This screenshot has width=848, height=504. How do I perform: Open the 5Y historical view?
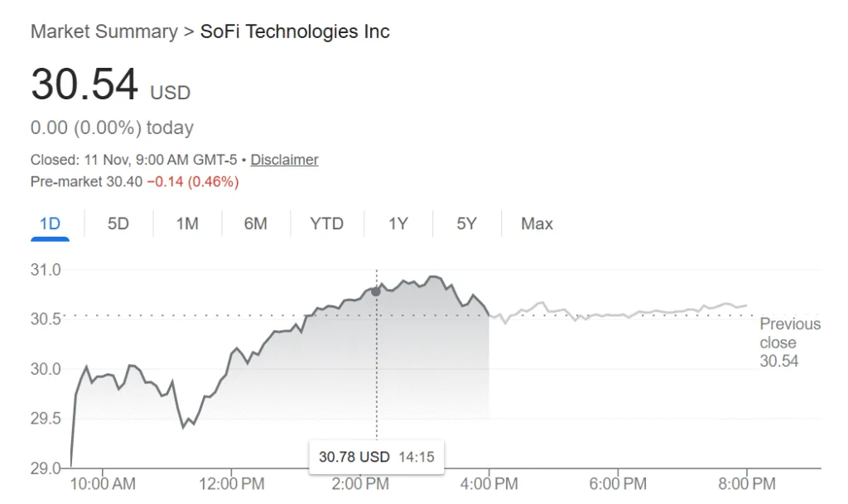(x=465, y=223)
